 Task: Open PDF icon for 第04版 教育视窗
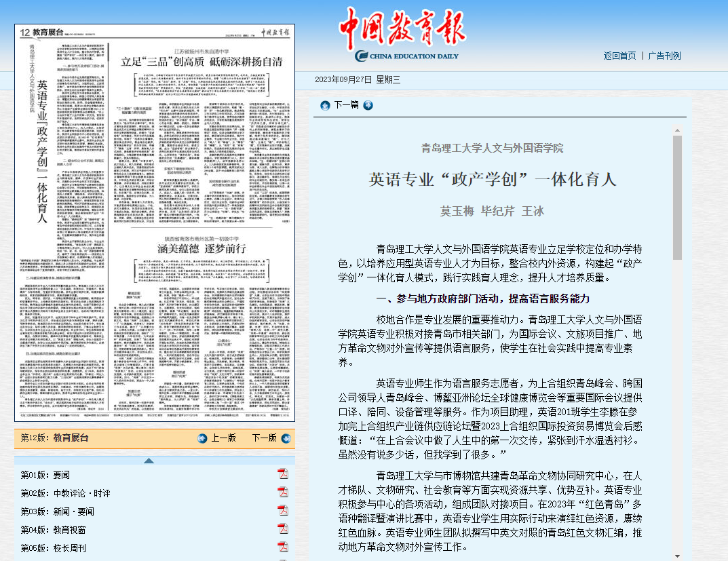(282, 529)
